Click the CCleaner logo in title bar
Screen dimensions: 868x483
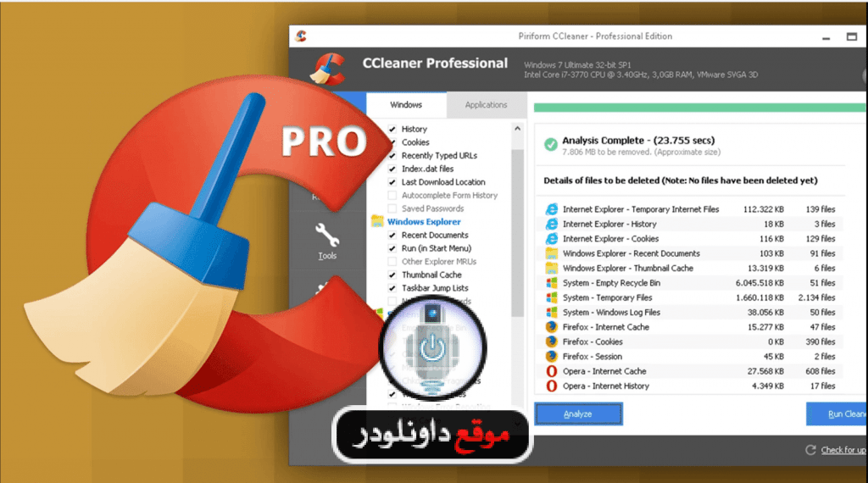click(301, 36)
